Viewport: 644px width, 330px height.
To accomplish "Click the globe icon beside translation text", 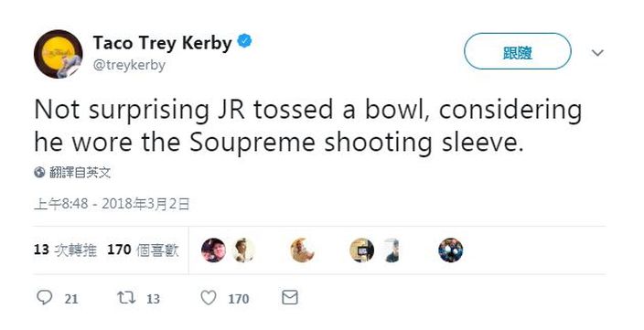I will (x=39, y=173).
